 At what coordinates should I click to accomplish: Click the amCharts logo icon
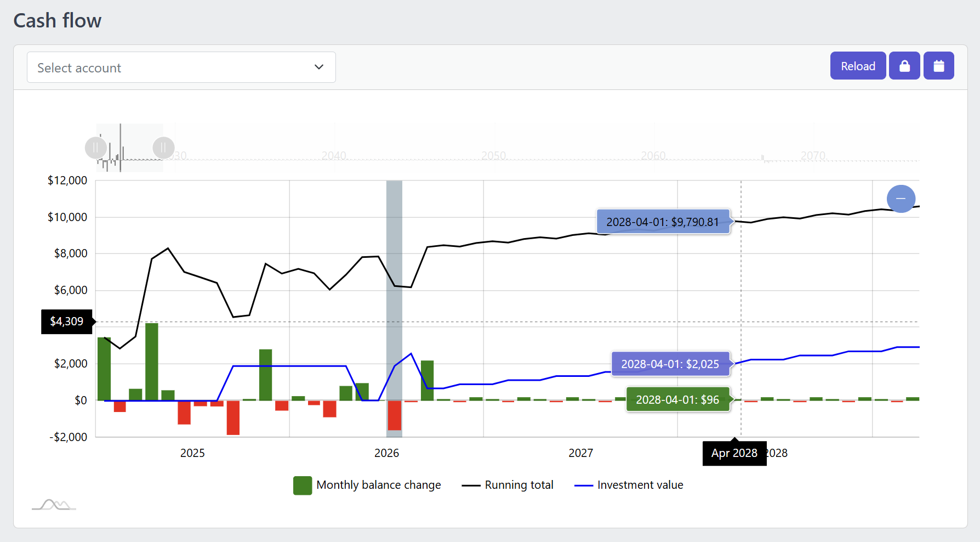(54, 505)
